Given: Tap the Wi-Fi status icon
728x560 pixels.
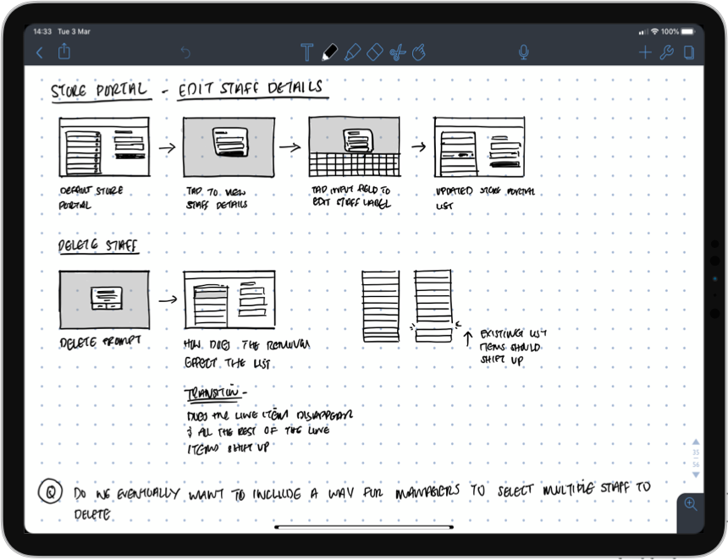Looking at the screenshot, I should (654, 31).
